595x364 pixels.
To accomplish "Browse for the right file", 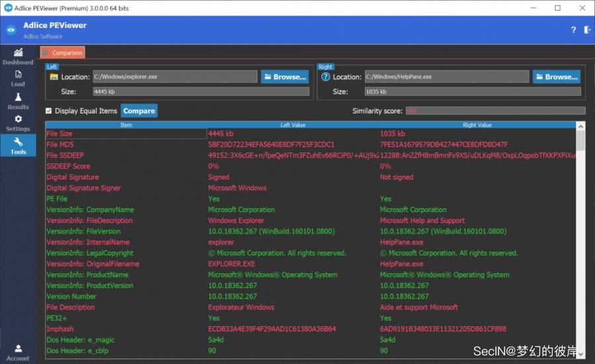I will [x=557, y=77].
